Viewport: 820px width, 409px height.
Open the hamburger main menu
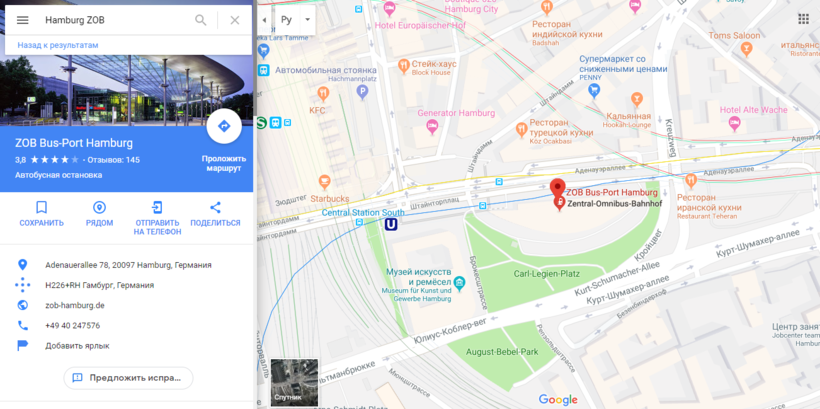(x=22, y=20)
